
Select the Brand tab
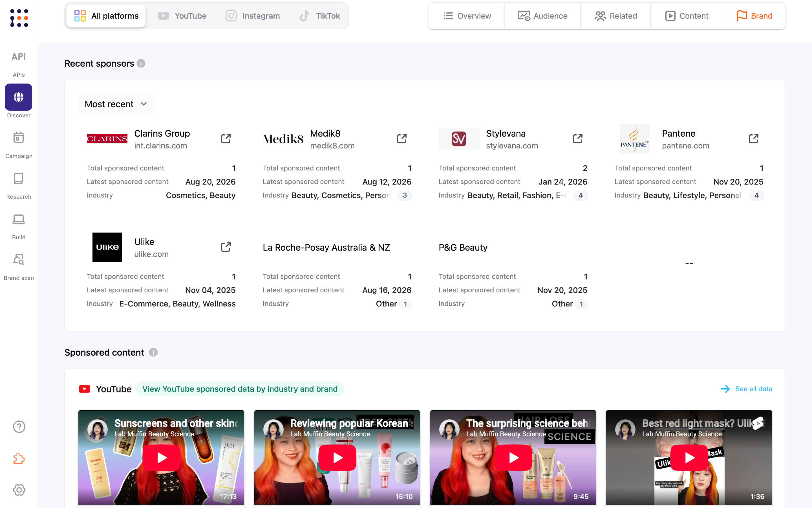[754, 16]
